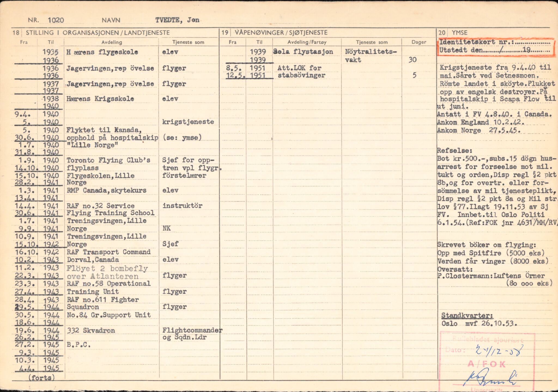
Task: Click the B.P.C. entry
Action: [79, 345]
